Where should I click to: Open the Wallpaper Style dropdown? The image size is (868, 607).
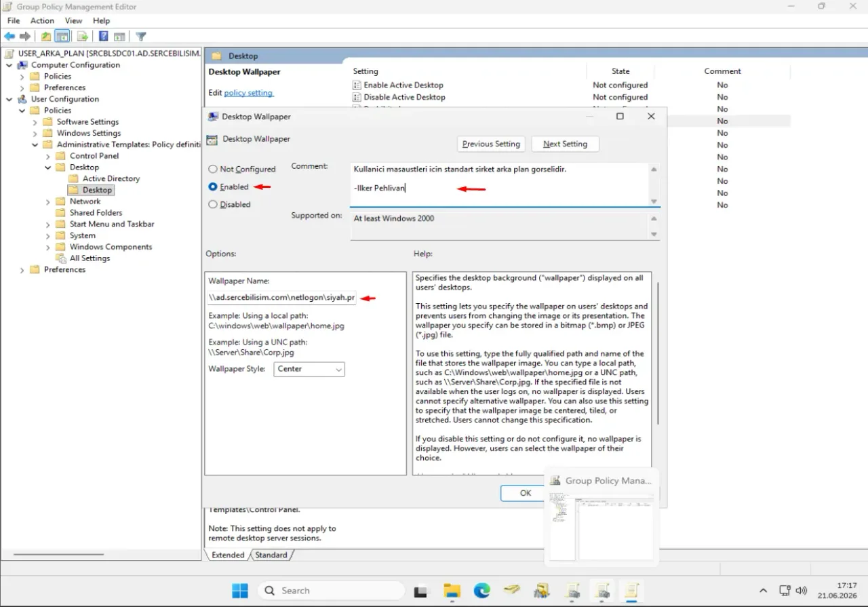[309, 369]
